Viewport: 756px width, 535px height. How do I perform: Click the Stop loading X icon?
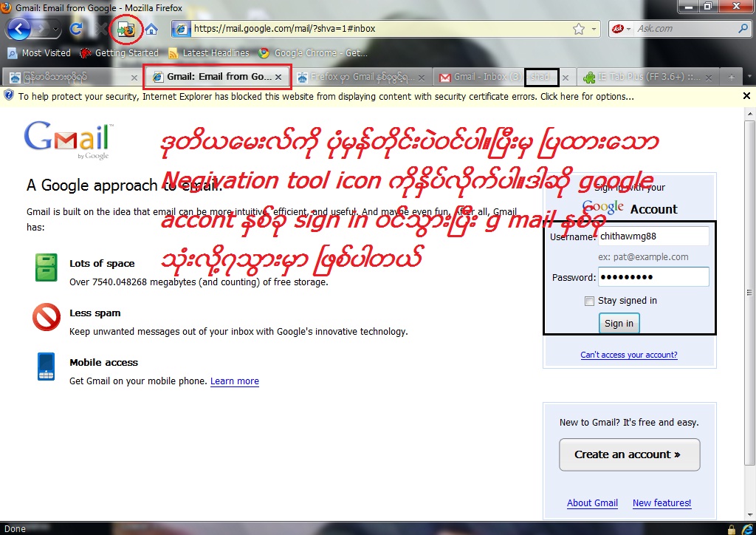click(x=100, y=30)
